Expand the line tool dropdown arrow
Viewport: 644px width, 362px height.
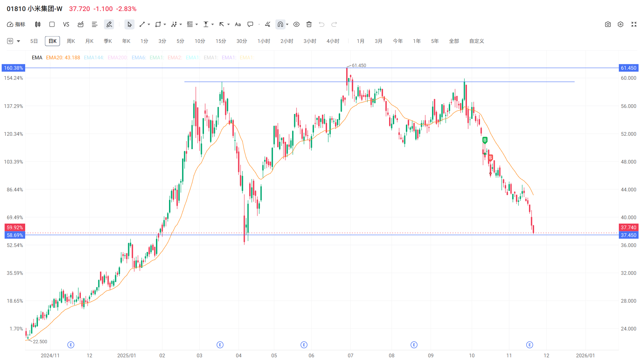pyautogui.click(x=149, y=24)
